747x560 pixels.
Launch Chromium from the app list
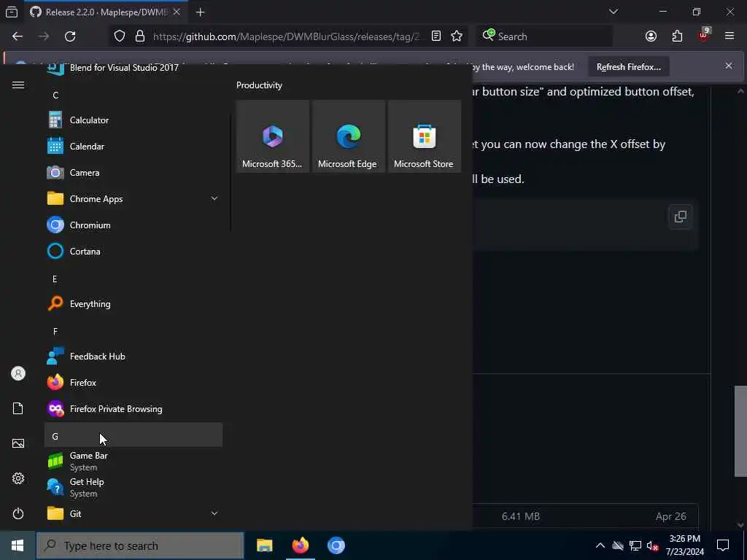133,225
